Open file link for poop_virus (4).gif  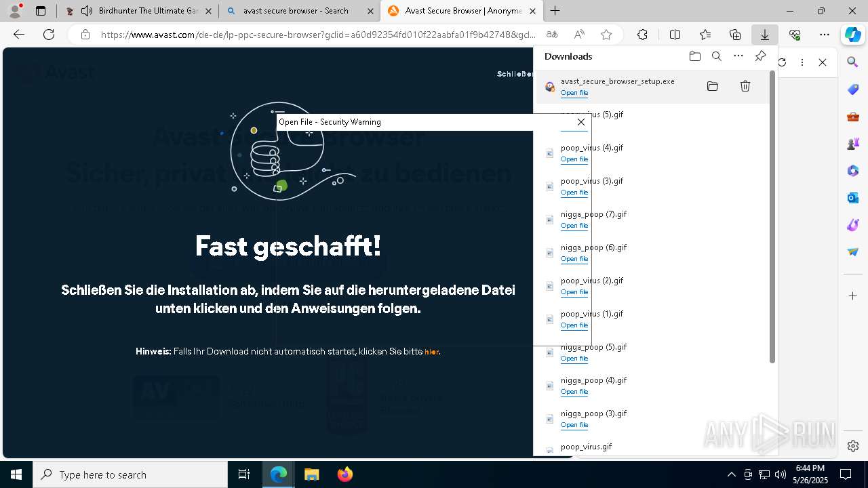click(574, 159)
